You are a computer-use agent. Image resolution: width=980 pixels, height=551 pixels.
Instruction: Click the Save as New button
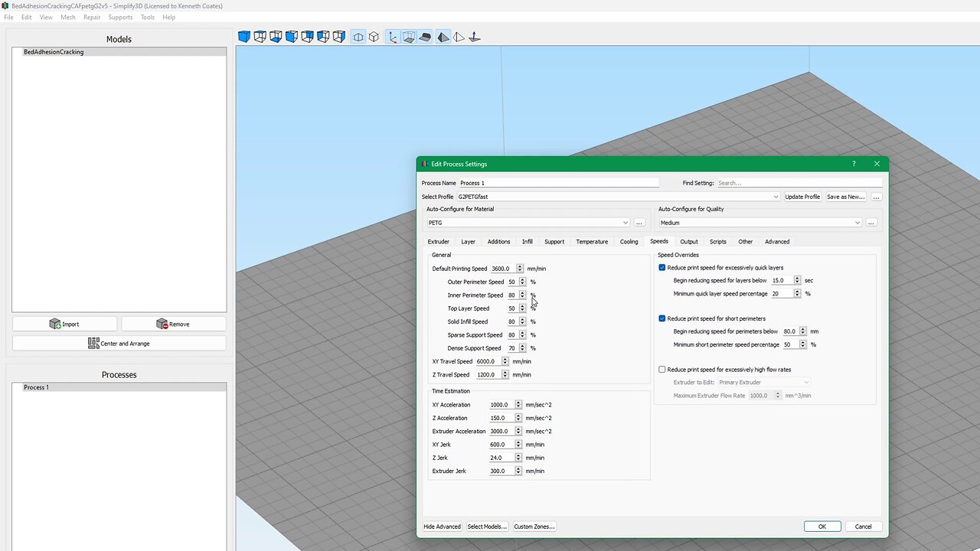click(846, 197)
